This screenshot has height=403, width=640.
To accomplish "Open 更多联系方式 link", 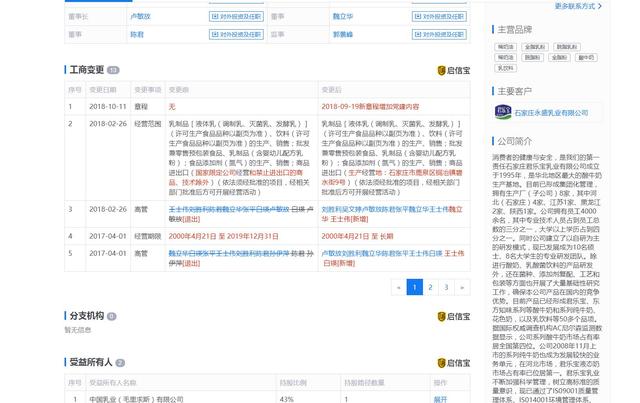I will coord(575,6).
